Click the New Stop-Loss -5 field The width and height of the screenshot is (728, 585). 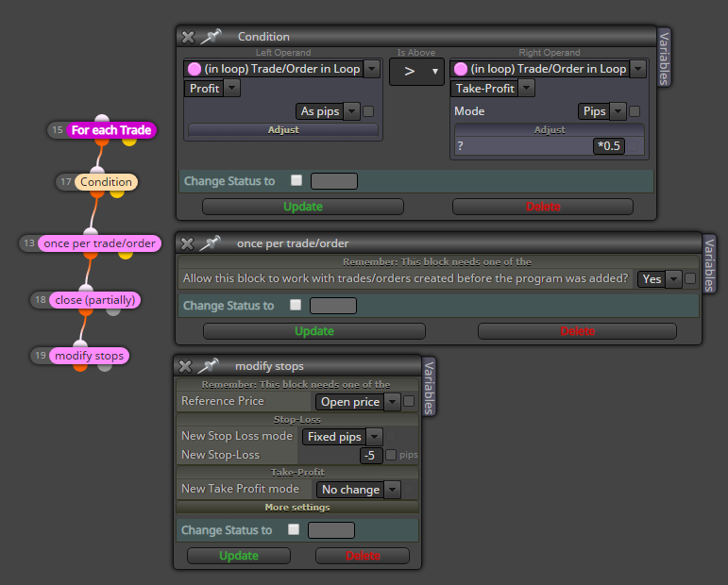coord(371,456)
